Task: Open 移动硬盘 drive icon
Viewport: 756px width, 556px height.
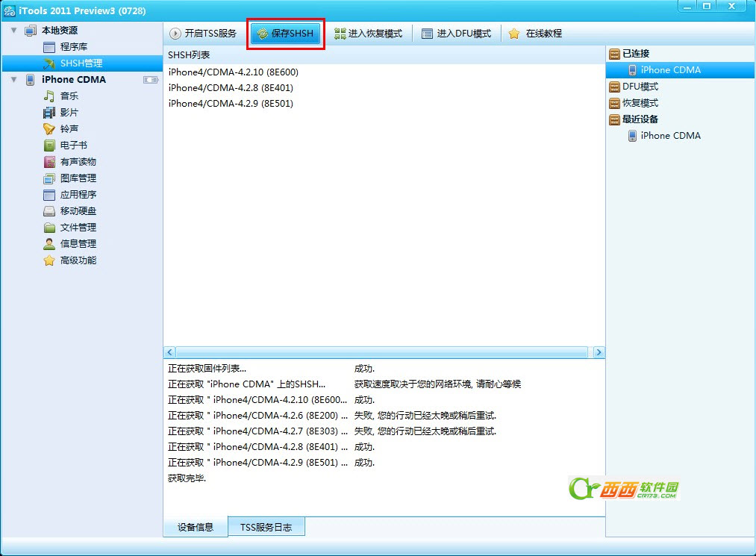Action: [49, 211]
